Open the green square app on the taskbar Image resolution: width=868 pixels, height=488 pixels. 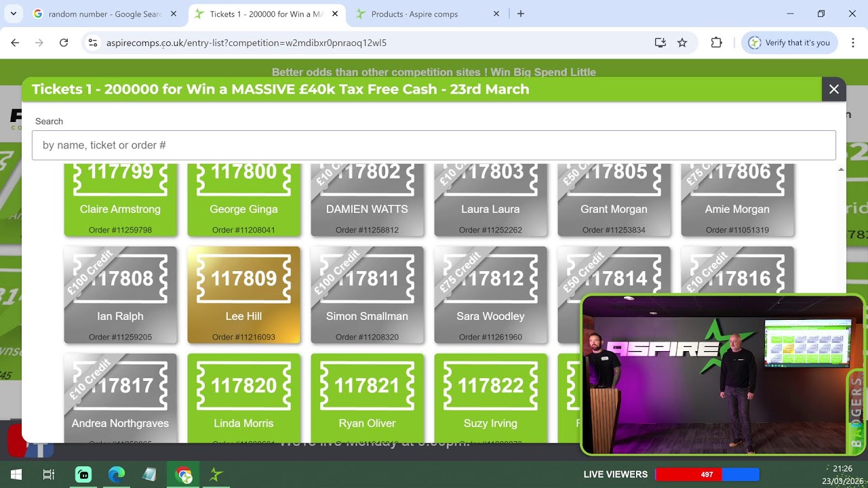coord(83,474)
